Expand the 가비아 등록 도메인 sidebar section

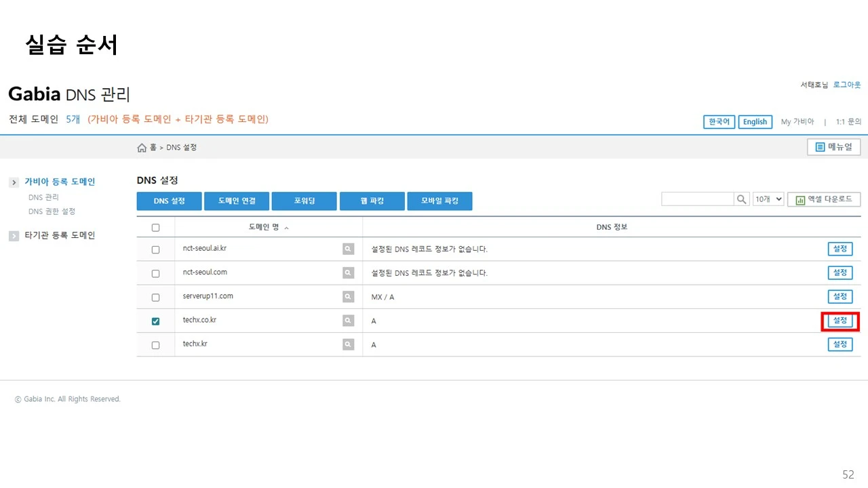click(x=14, y=182)
